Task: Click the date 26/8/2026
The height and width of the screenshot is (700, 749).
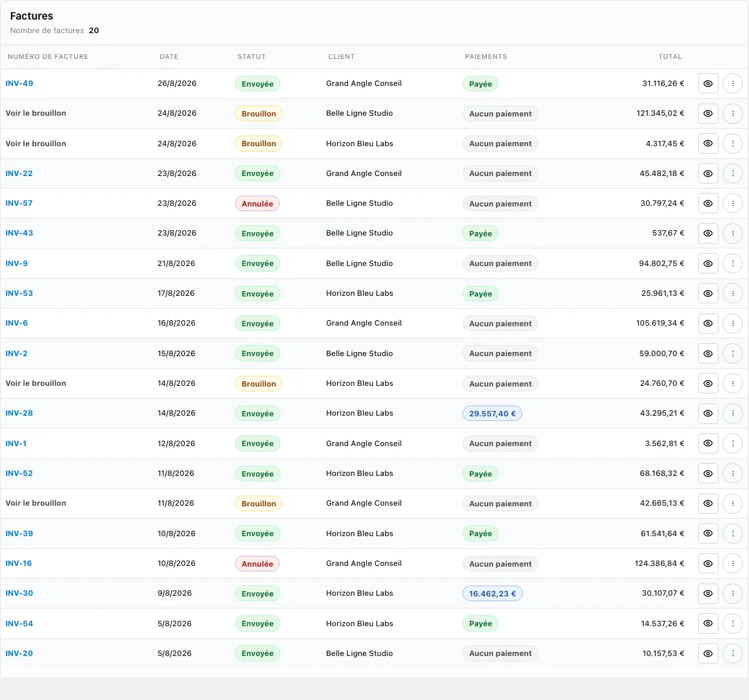Action: (177, 83)
